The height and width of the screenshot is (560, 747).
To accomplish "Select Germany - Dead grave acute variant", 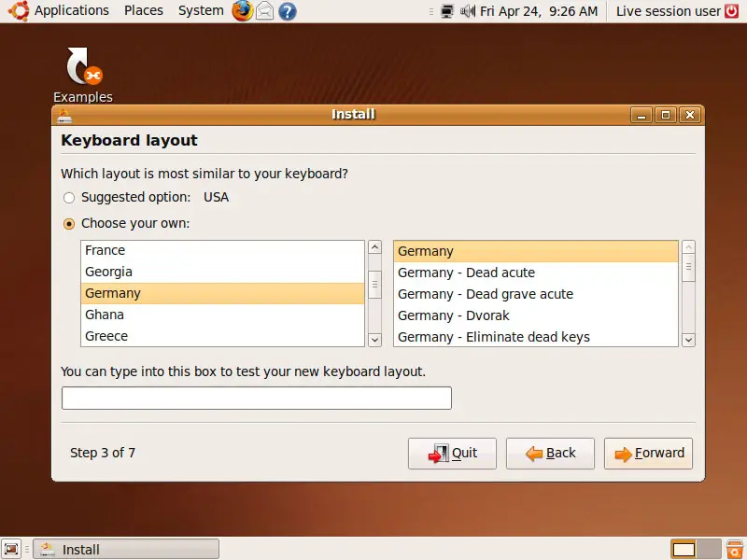I will pos(536,294).
